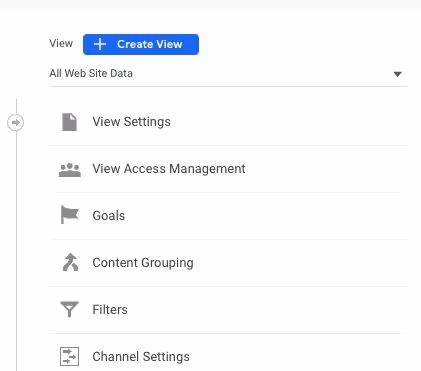Go to Goals
Image resolution: width=421 pixels, height=371 pixels.
pos(109,216)
